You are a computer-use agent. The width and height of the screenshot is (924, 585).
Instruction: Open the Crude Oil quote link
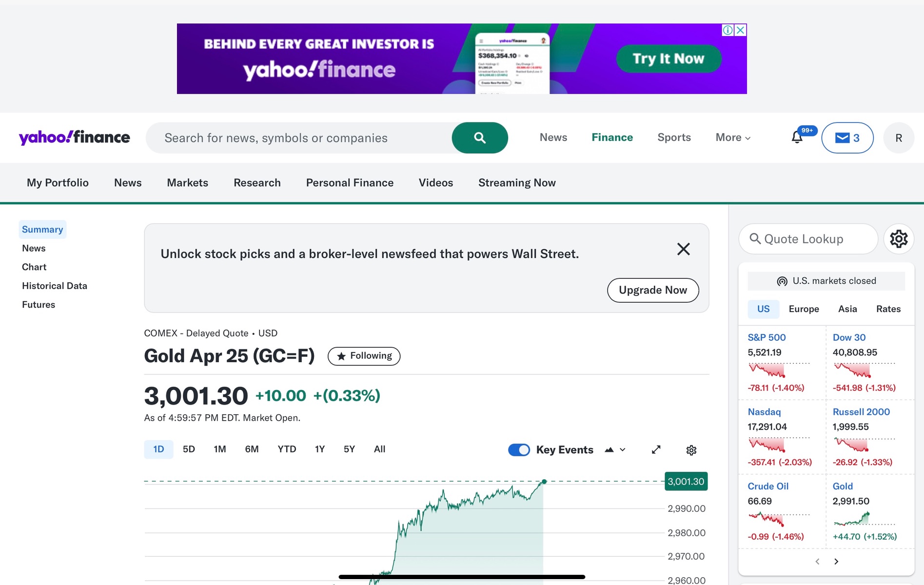click(768, 486)
